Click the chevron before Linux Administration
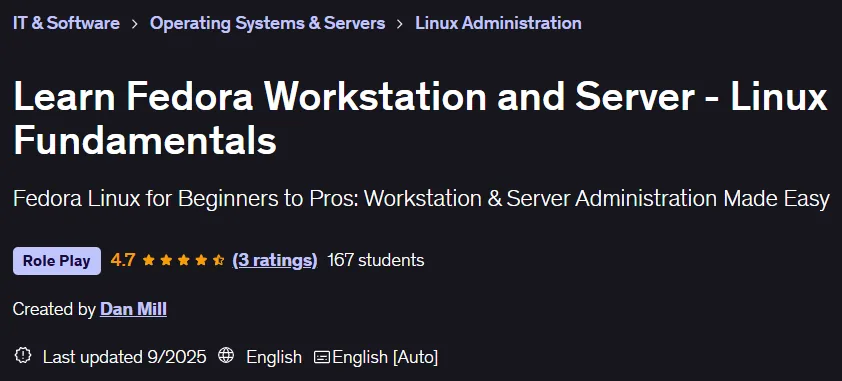 tap(400, 24)
